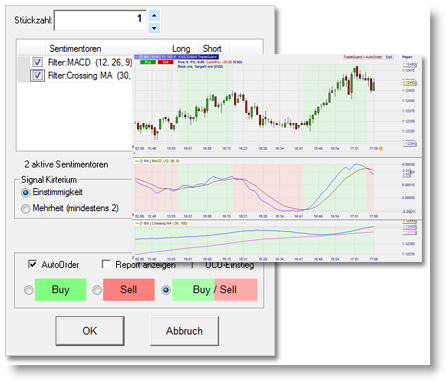Select the Einstimmigkeit signal criterion
The width and height of the screenshot is (446, 381).
(x=25, y=193)
